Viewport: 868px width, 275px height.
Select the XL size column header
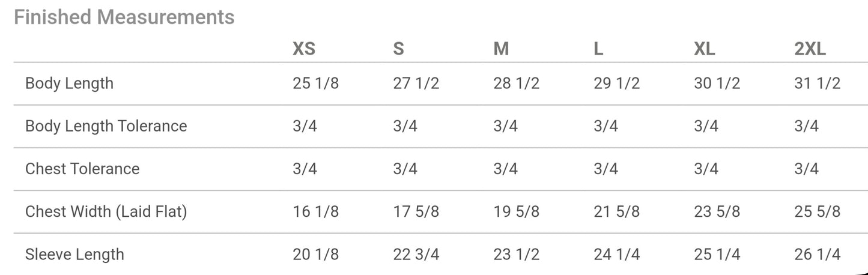tap(704, 49)
